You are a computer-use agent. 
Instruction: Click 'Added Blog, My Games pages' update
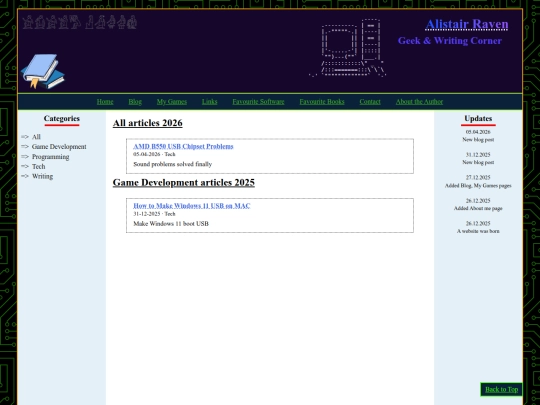[478, 186]
